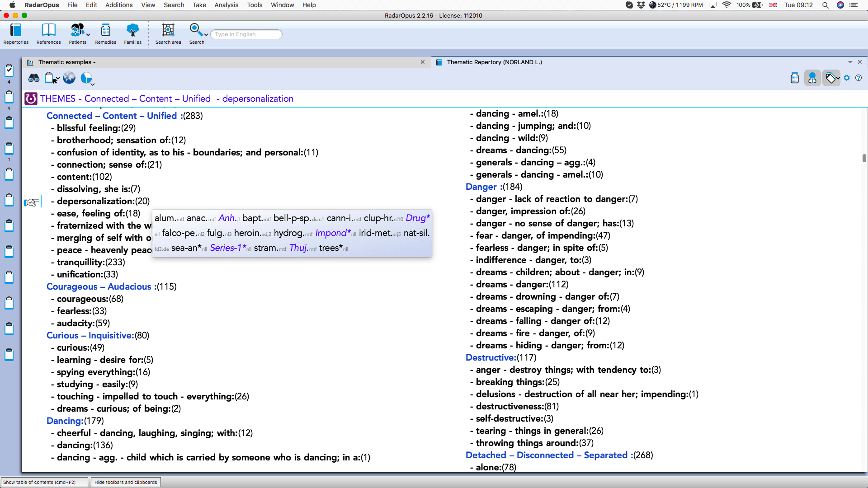The image size is (868, 488).
Task: Switch to Thematic Repertory (NORLAND L.) tab
Action: tap(494, 62)
